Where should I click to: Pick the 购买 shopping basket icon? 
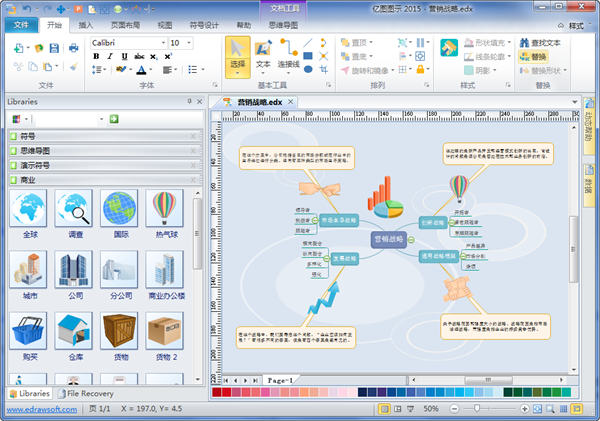click(x=28, y=336)
